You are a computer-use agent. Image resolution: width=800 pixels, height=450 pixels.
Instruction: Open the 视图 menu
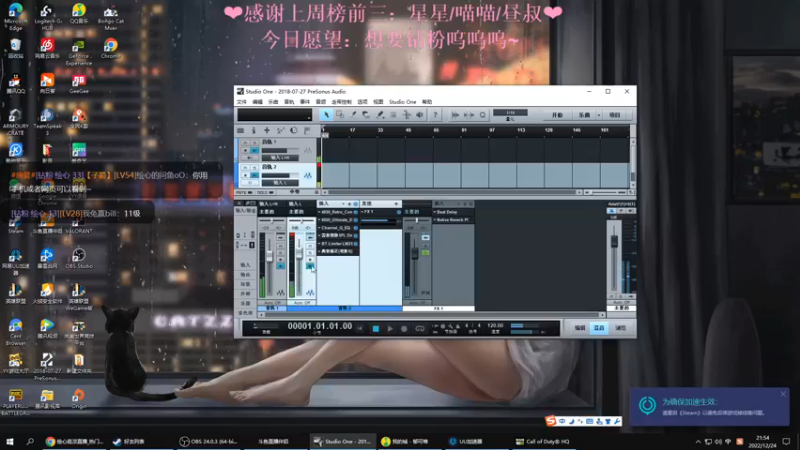point(378,102)
